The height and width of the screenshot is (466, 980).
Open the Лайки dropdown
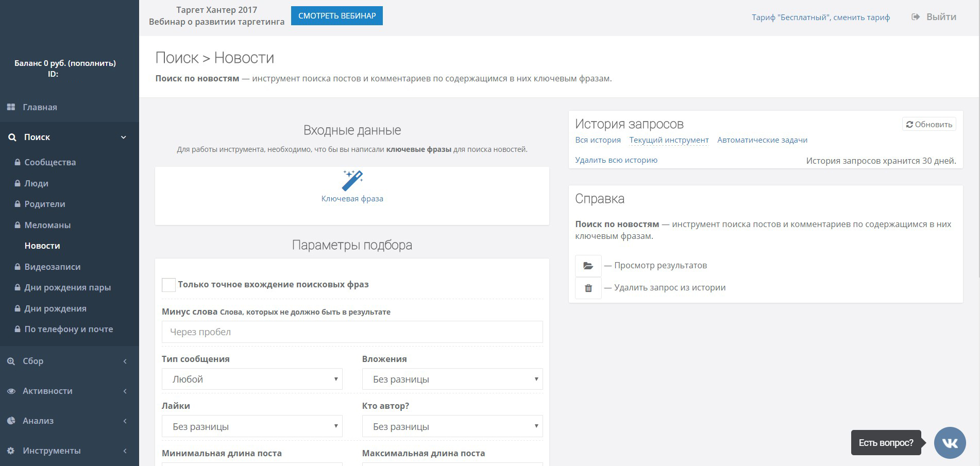coord(252,426)
